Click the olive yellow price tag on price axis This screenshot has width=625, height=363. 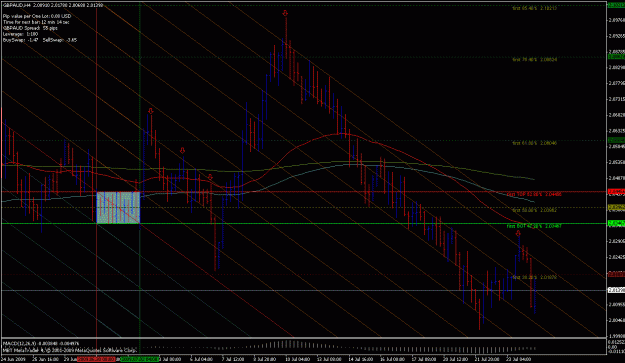click(x=616, y=208)
